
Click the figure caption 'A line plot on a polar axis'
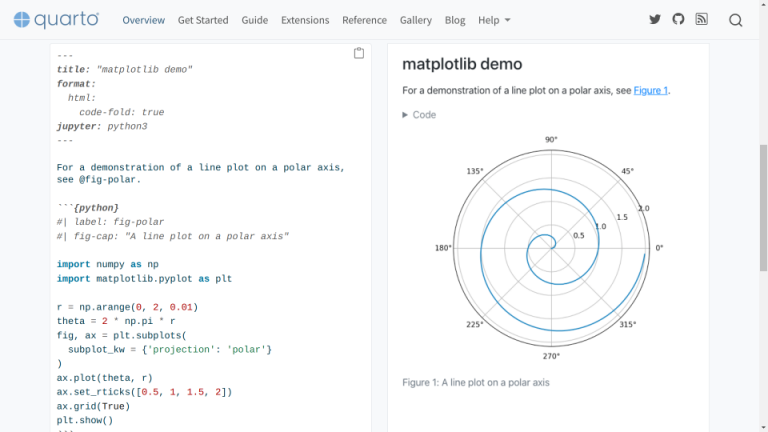476,383
